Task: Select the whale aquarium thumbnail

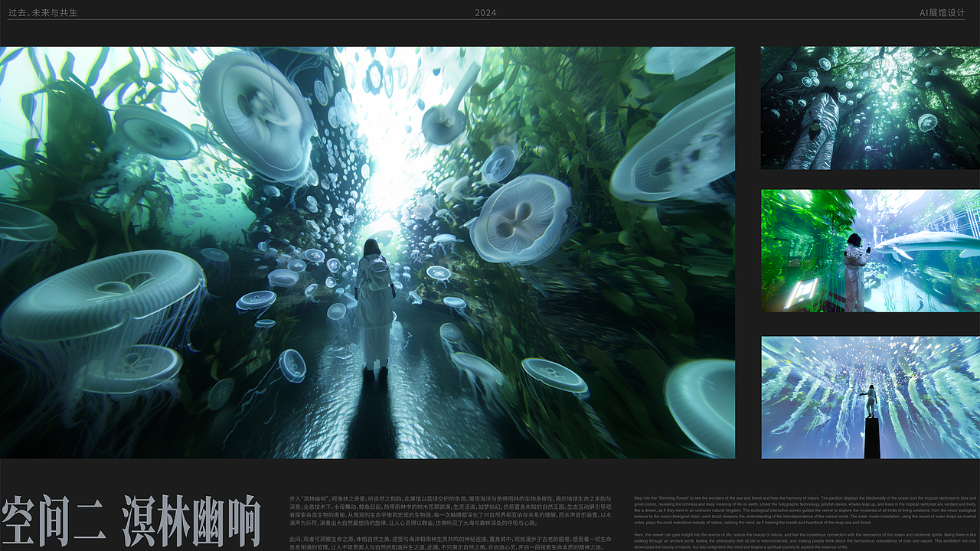Action: coord(871,251)
